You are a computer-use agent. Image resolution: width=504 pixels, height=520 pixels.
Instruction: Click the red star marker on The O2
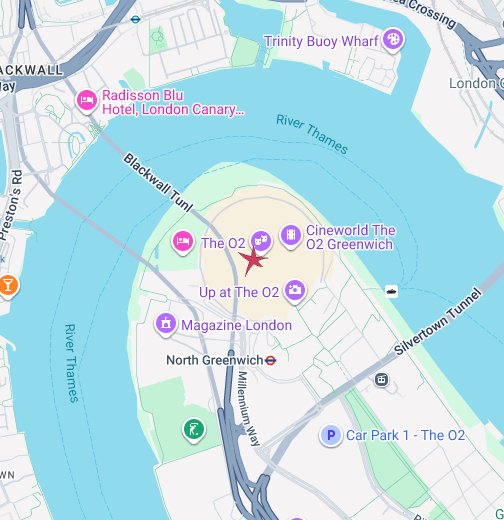coord(252,261)
